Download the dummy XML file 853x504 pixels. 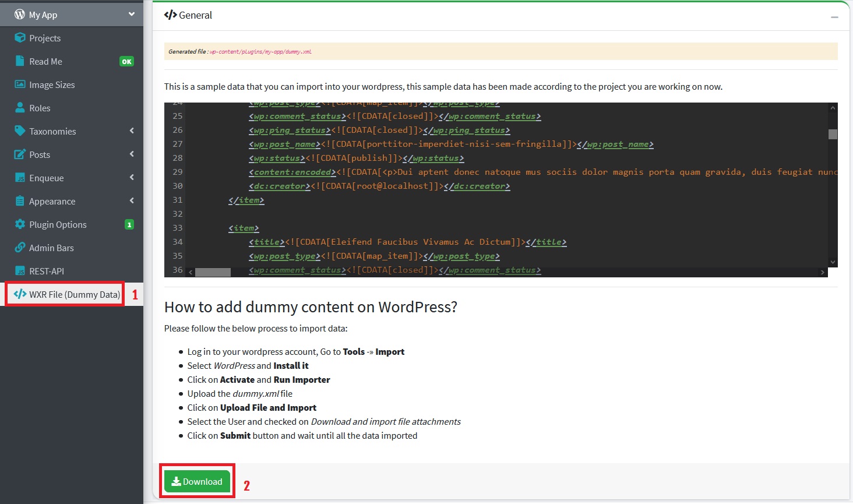197,482
